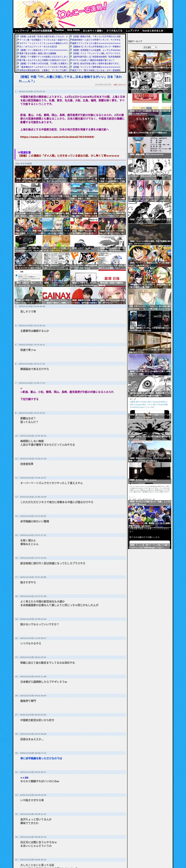Click comment text 除きすぎやろ
Screen dimensions: 186x868
click(28, 582)
